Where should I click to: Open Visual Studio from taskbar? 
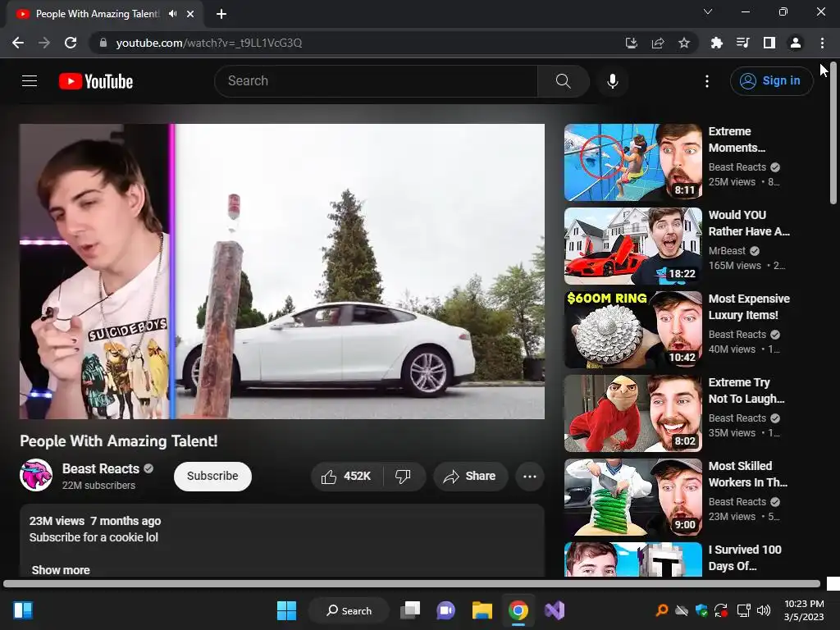555,610
